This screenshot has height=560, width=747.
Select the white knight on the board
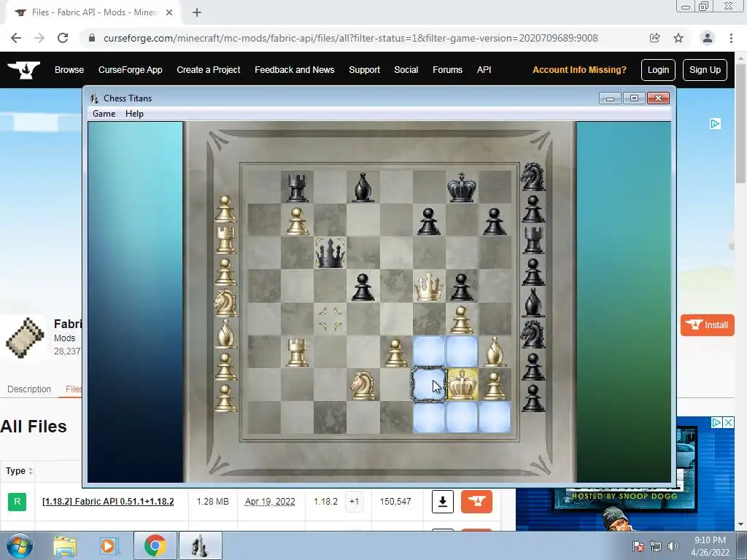[363, 385]
